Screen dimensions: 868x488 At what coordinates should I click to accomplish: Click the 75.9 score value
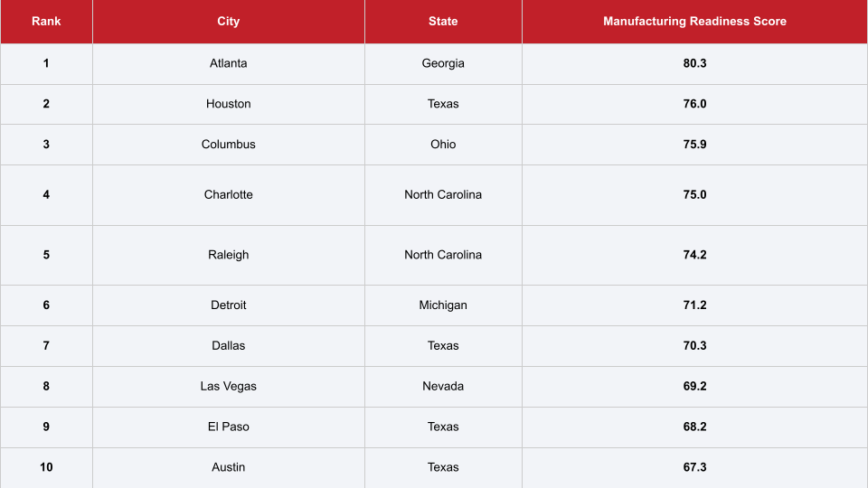tap(694, 145)
